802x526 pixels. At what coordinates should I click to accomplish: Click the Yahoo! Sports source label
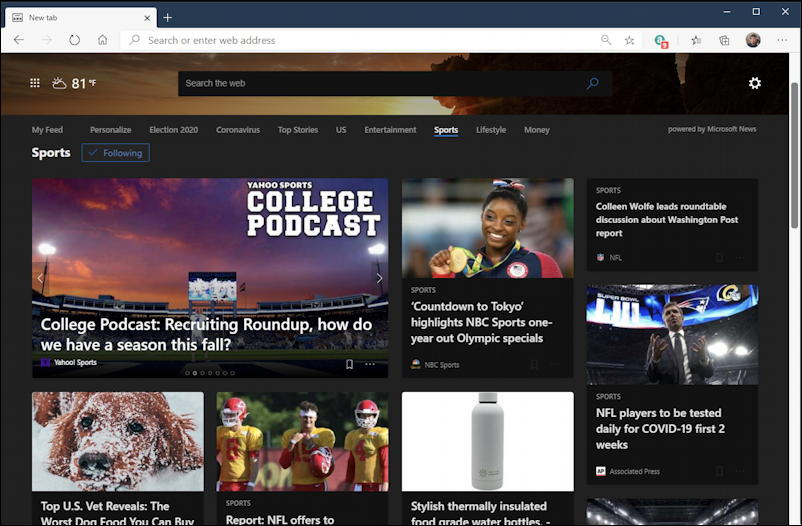tap(76, 362)
